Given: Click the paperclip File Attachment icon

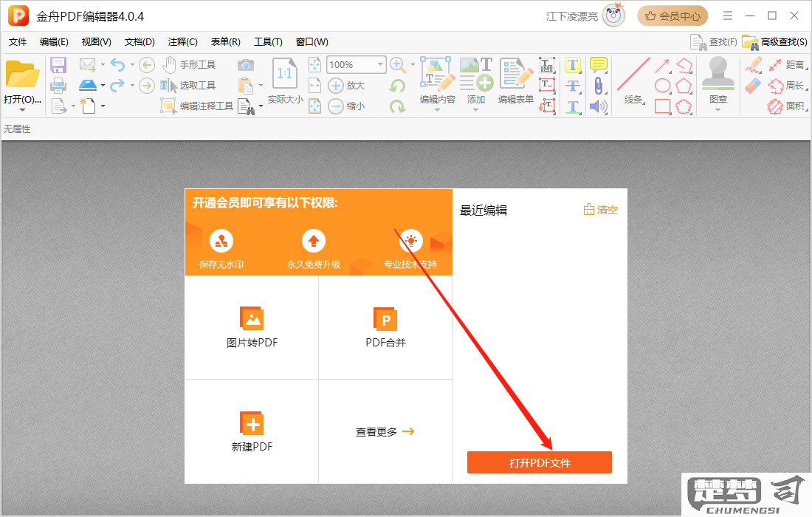Looking at the screenshot, I should coord(599,86).
